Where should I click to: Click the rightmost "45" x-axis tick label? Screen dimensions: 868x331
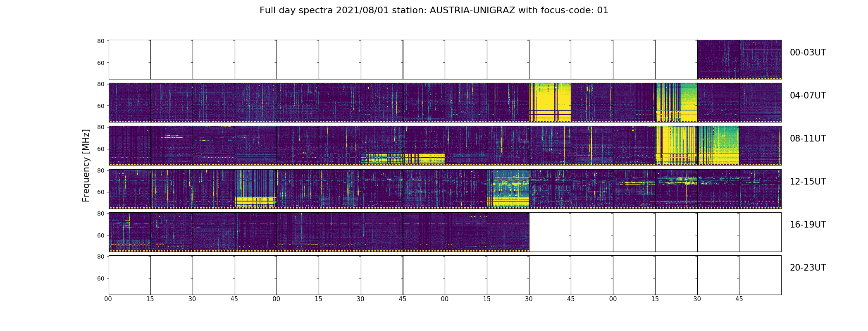point(739,299)
